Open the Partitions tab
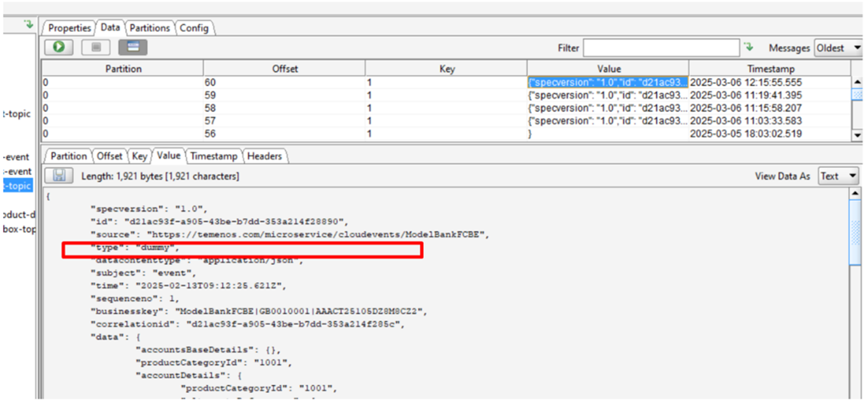The image size is (868, 407). (149, 28)
